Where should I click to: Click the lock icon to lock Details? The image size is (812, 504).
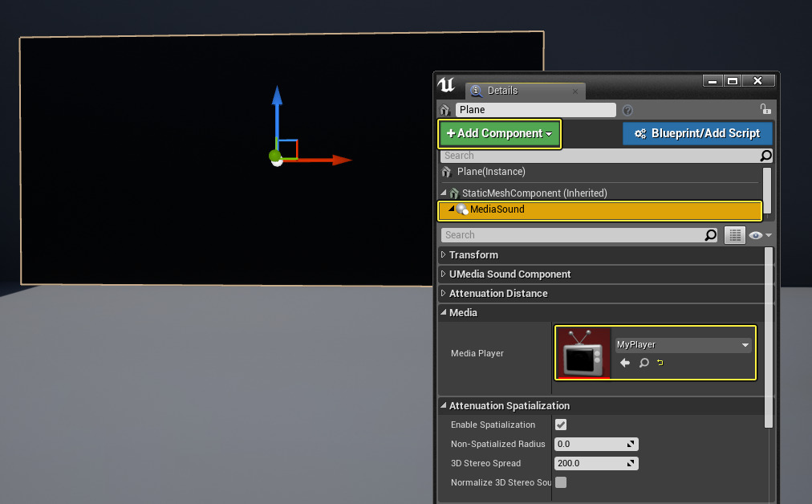tap(765, 109)
